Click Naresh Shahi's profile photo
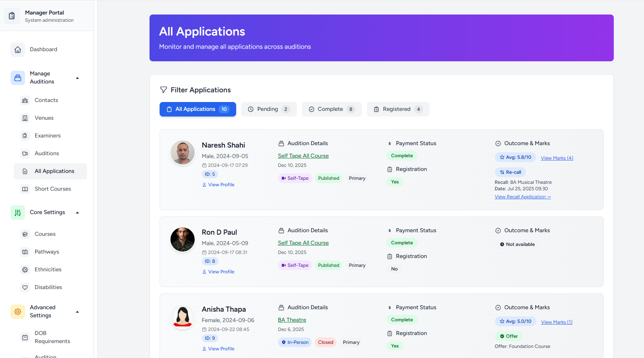644x358 pixels. (x=183, y=152)
